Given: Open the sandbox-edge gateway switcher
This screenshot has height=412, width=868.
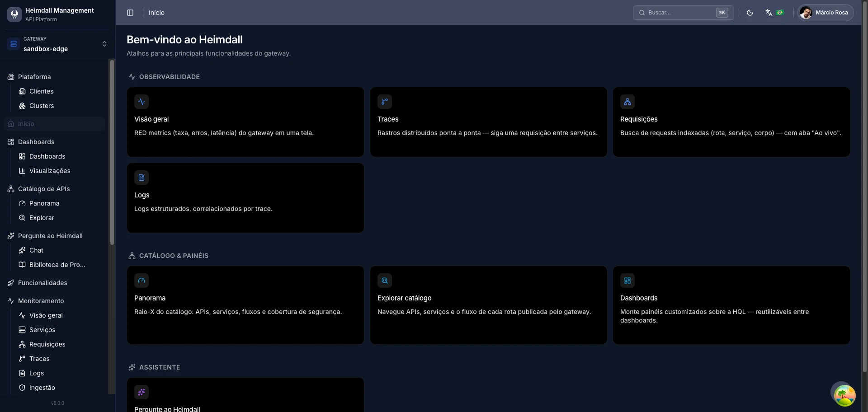Looking at the screenshot, I should [57, 44].
